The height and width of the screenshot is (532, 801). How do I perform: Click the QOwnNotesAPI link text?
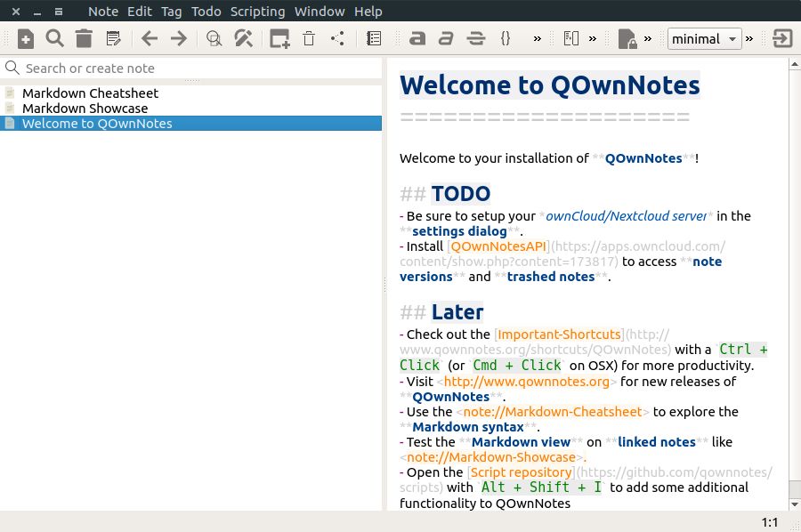point(498,246)
